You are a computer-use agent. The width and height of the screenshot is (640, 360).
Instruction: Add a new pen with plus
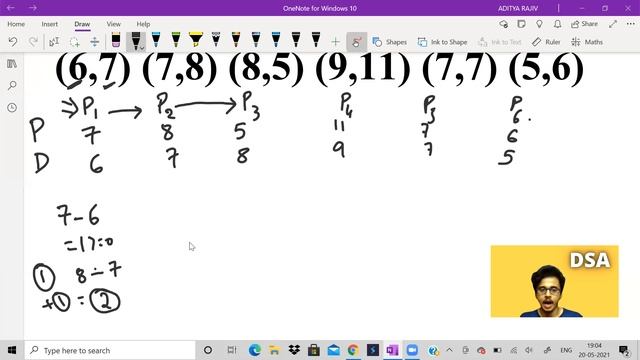(x=336, y=42)
